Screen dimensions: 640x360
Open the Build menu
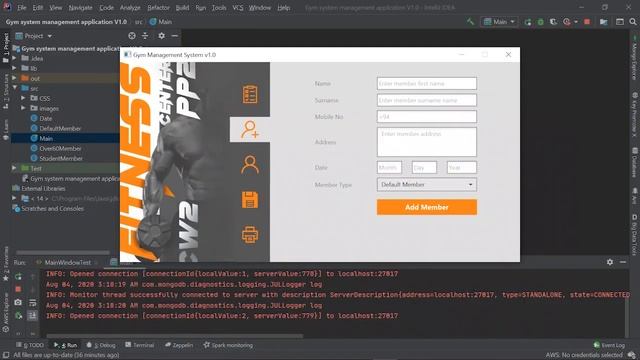(x=182, y=8)
